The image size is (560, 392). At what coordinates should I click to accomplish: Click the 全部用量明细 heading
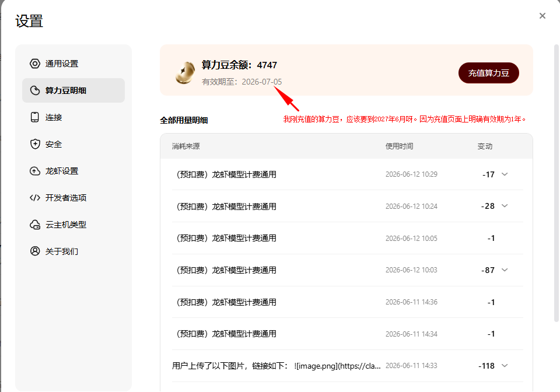coord(184,120)
